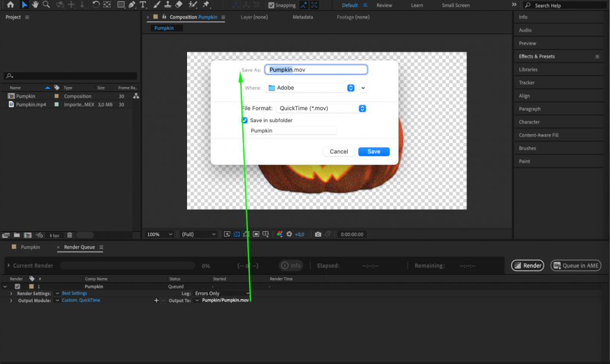The width and height of the screenshot is (610, 364).
Task: Click the Save button
Action: tap(374, 151)
